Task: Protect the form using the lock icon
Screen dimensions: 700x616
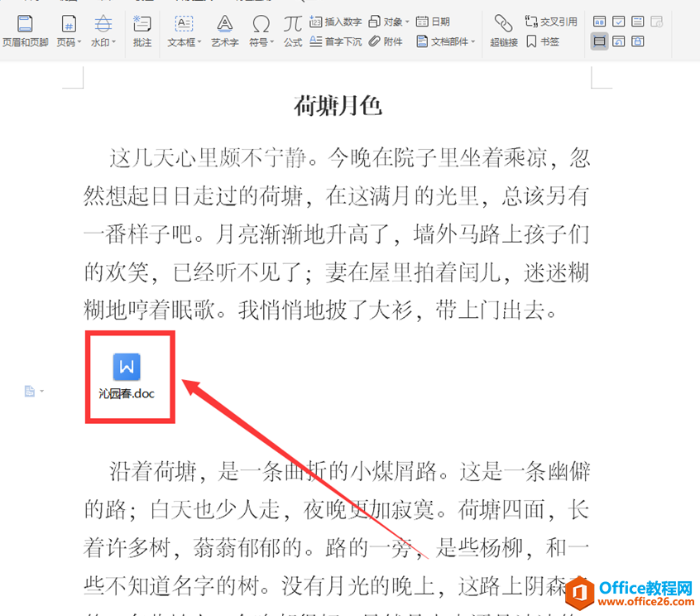Action: [x=637, y=41]
